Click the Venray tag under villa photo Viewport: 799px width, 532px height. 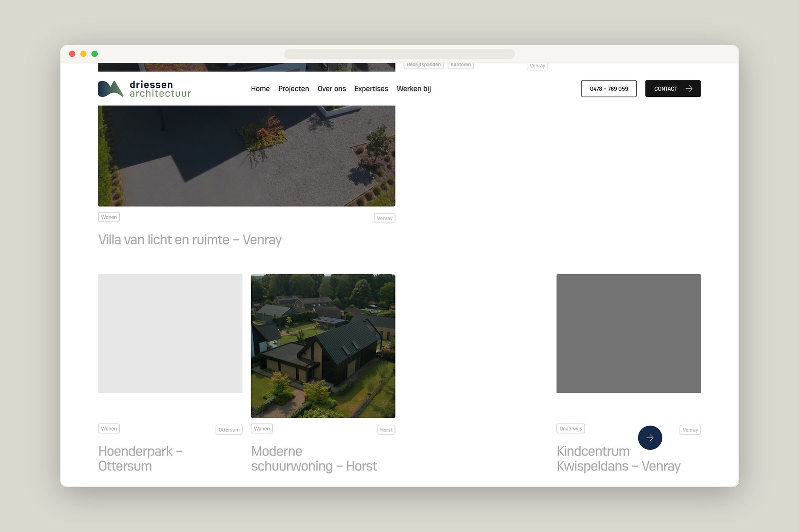coord(385,218)
